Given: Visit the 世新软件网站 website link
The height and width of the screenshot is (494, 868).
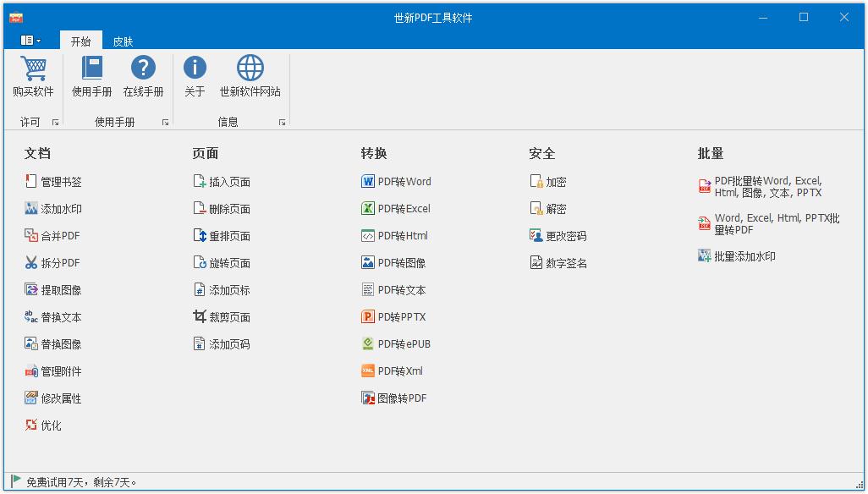Looking at the screenshot, I should (x=251, y=76).
